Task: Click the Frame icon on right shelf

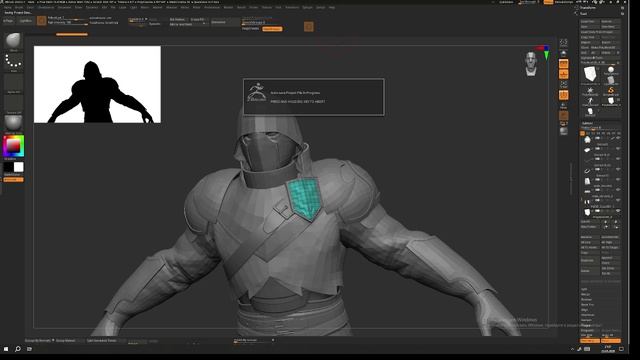Action: tap(563, 84)
